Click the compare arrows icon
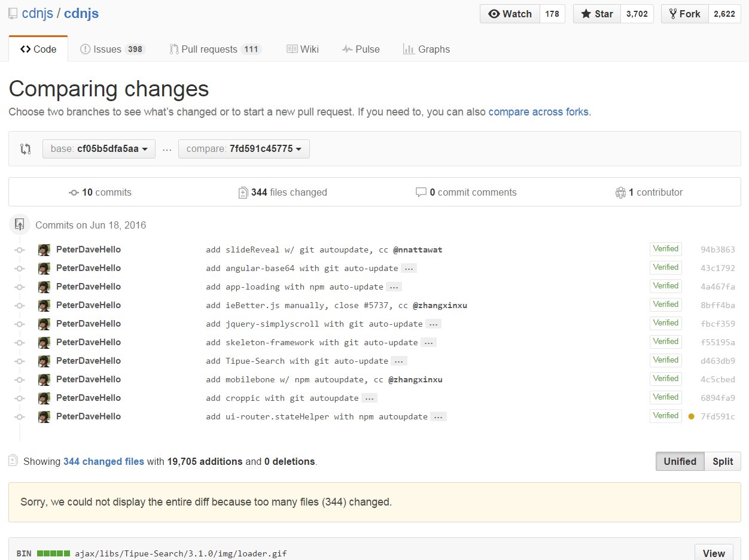The image size is (749, 560). point(25,149)
